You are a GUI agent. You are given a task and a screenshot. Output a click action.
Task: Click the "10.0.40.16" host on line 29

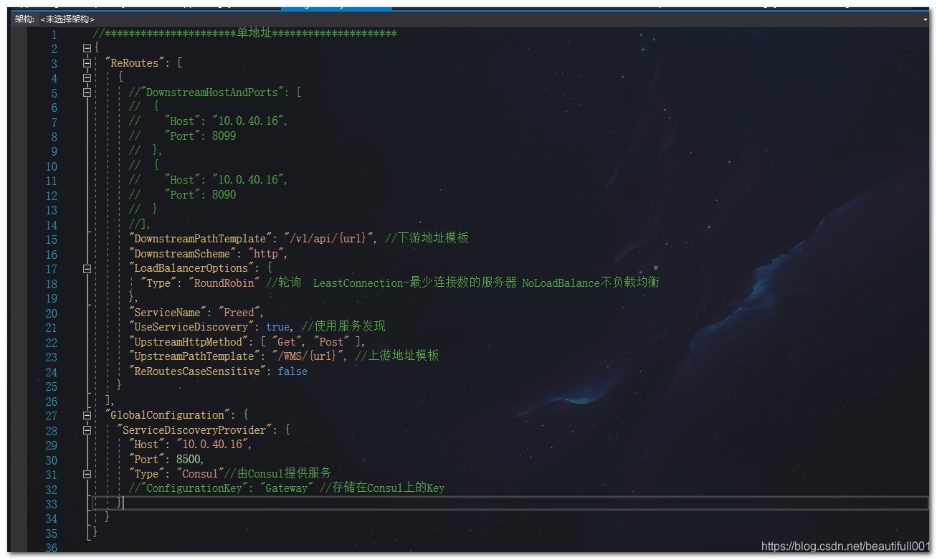214,445
